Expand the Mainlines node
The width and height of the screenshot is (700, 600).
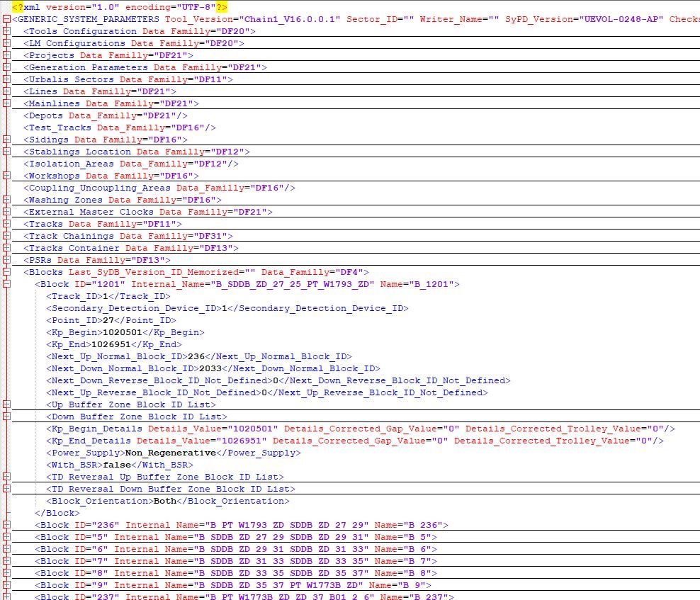click(x=6, y=103)
